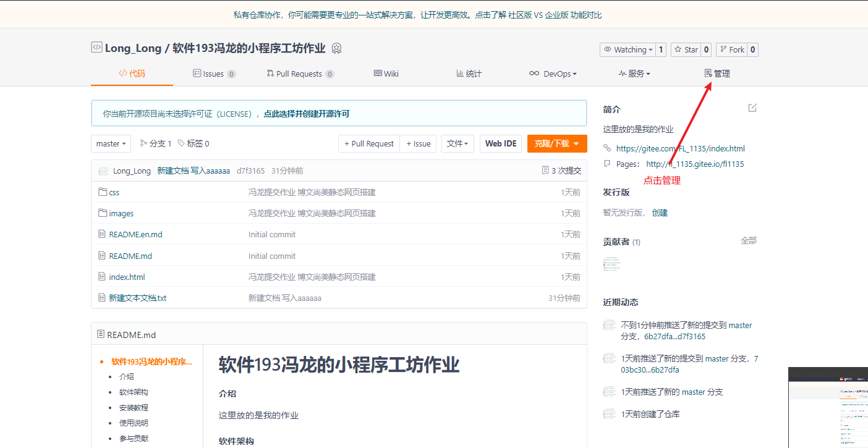
Task: Open the https://gitee.com index.html link
Action: [680, 148]
